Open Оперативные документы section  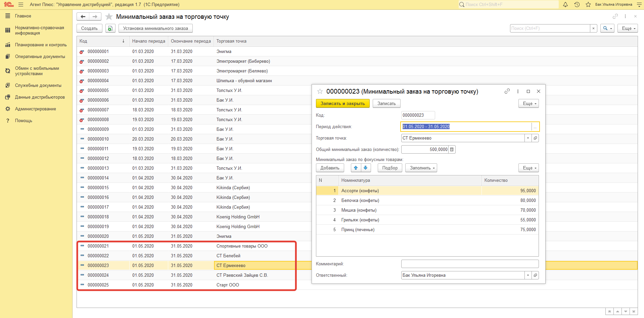pos(40,57)
